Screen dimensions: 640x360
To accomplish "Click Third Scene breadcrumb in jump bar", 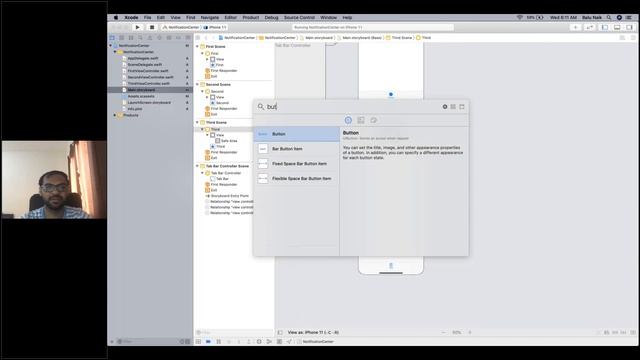I will [x=399, y=38].
